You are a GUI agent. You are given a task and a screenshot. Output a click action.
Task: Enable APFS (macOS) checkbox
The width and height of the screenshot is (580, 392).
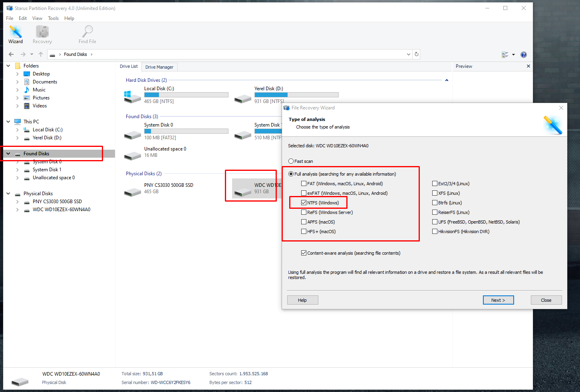pyautogui.click(x=304, y=222)
